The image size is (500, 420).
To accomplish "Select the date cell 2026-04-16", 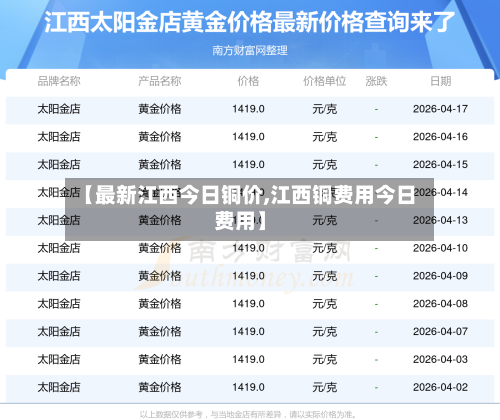I will point(441,137).
